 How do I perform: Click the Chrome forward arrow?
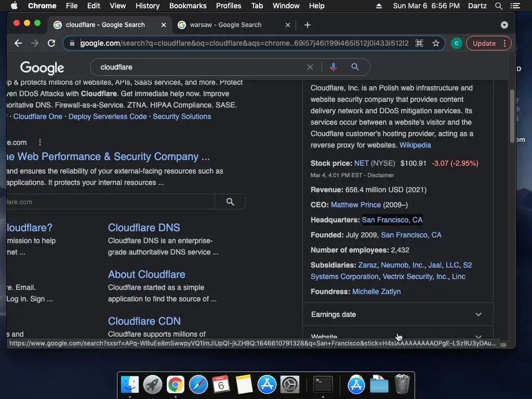click(35, 43)
